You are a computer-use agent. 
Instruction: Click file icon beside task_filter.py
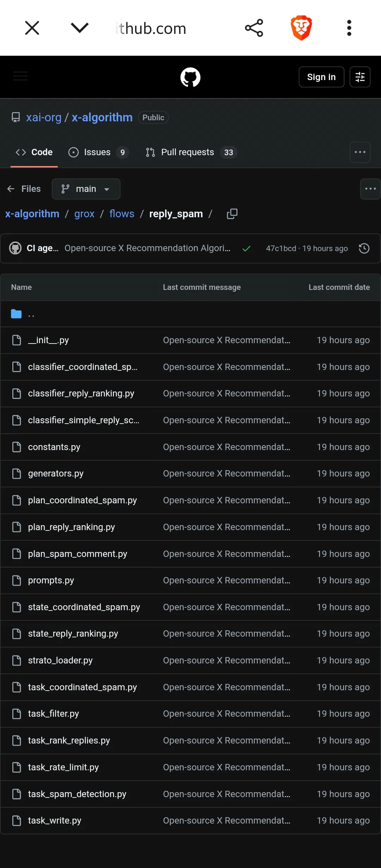coord(17,714)
